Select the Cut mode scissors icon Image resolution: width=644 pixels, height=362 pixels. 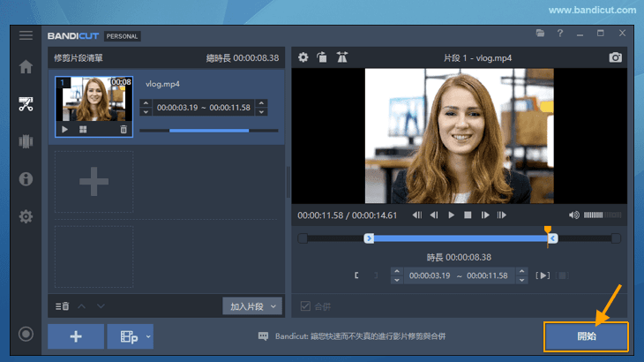[x=26, y=104]
